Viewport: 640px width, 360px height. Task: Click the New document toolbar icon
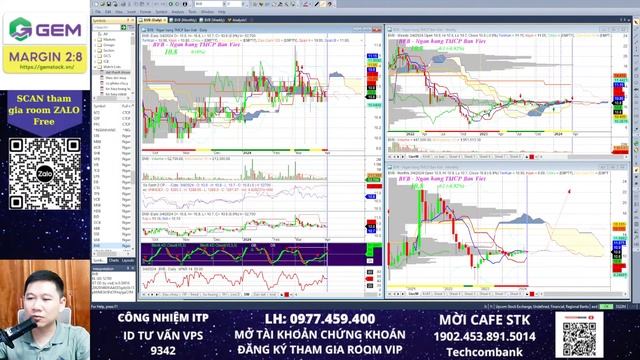pyautogui.click(x=97, y=4)
